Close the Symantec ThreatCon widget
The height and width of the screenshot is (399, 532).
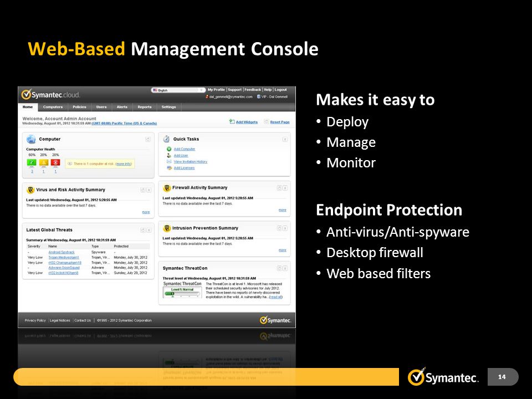285,268
